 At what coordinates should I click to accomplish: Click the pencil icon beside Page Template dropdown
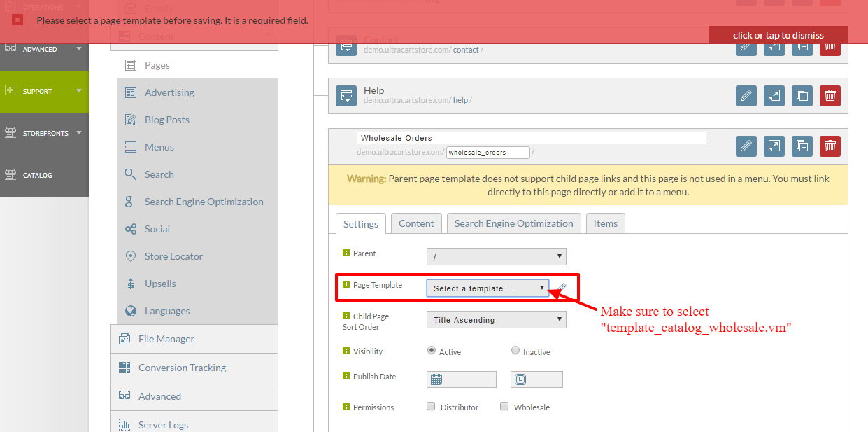pos(562,287)
